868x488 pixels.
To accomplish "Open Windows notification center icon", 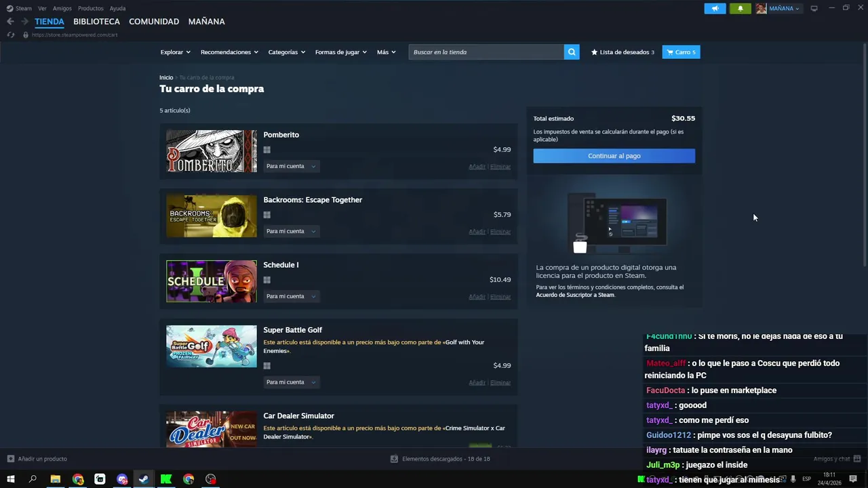I will pyautogui.click(x=853, y=479).
